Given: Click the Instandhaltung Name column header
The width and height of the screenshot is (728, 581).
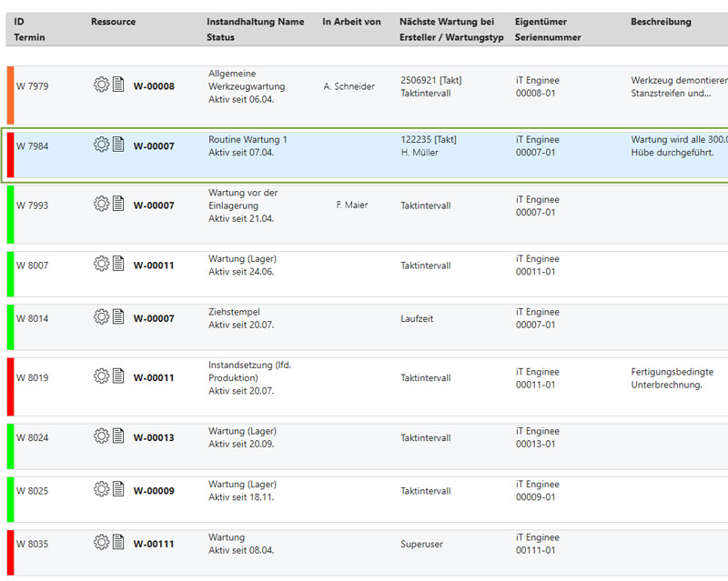Looking at the screenshot, I should click(255, 22).
